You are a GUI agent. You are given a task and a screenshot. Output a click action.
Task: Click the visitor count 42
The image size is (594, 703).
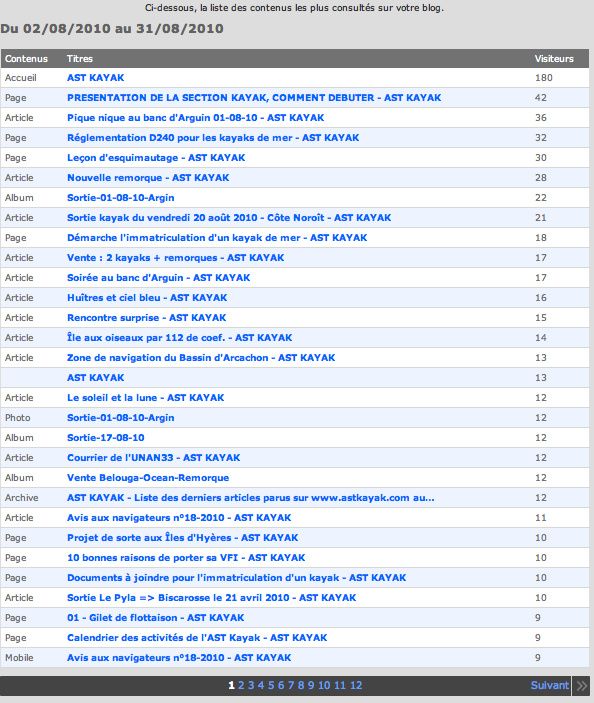541,98
